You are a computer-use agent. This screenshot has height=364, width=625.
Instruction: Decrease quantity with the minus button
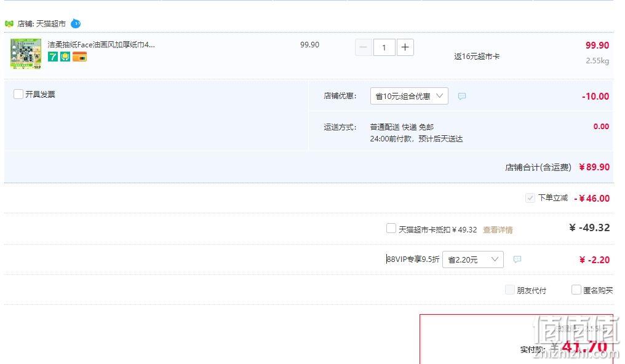(363, 47)
